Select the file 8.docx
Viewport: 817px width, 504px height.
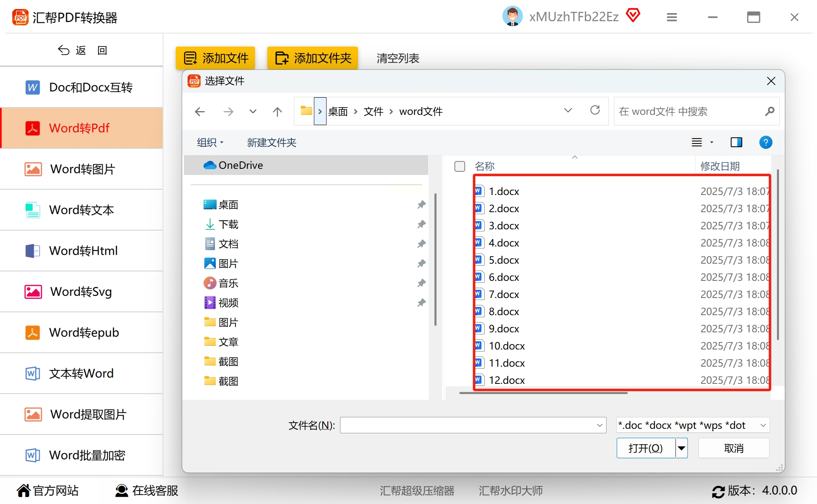coord(504,311)
